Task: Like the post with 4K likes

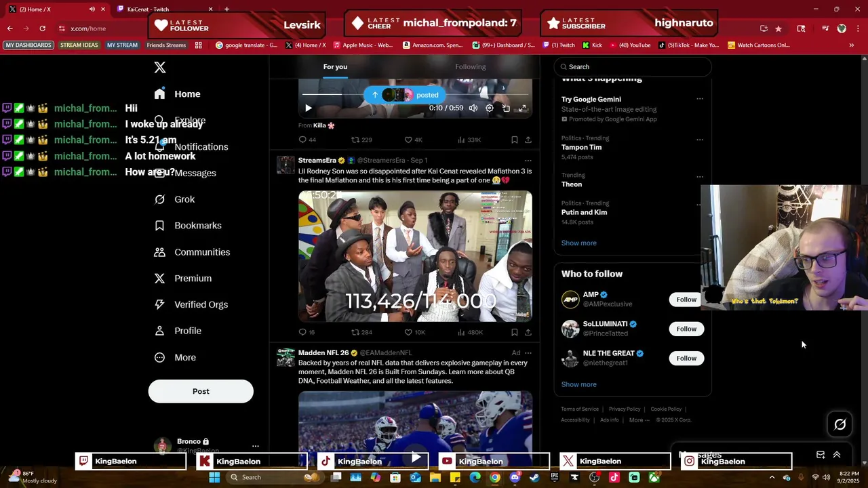Action: [414, 140]
